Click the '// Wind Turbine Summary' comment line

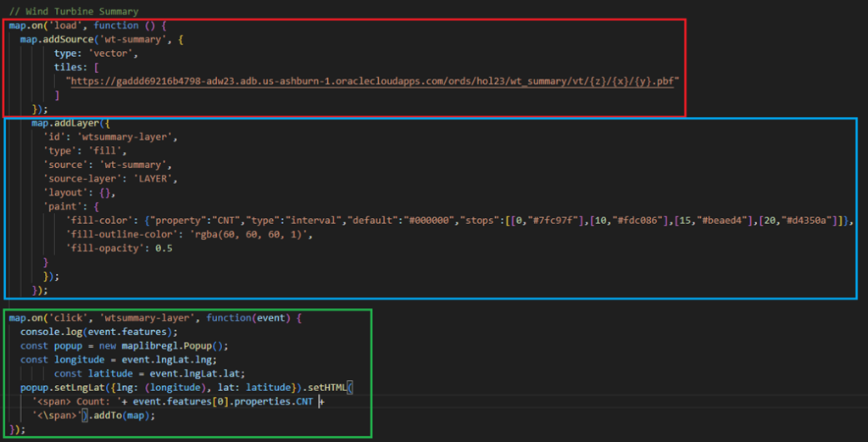[74, 11]
